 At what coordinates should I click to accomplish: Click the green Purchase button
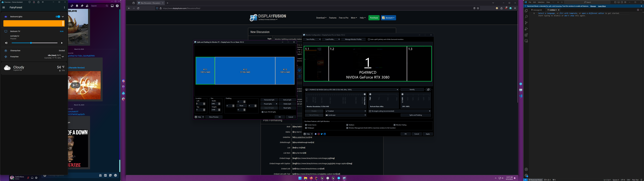pyautogui.click(x=374, y=18)
